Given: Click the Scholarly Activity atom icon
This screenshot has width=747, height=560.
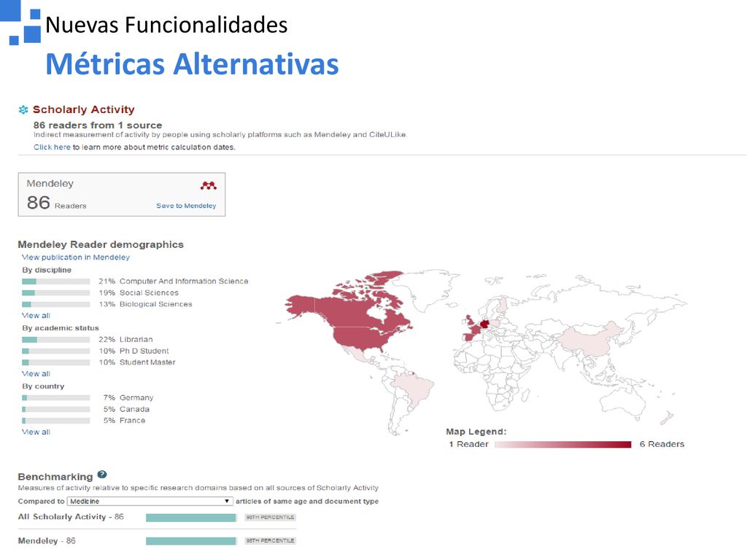Looking at the screenshot, I should pos(23,109).
